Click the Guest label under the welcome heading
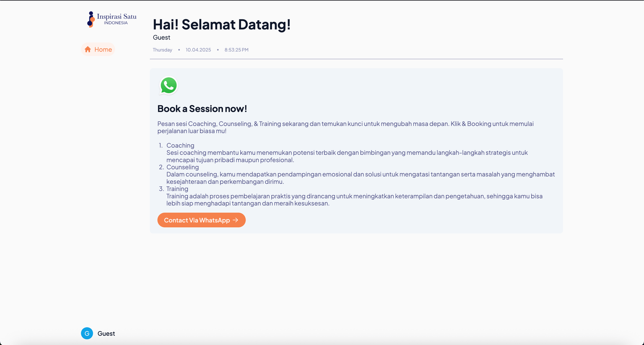 [161, 37]
